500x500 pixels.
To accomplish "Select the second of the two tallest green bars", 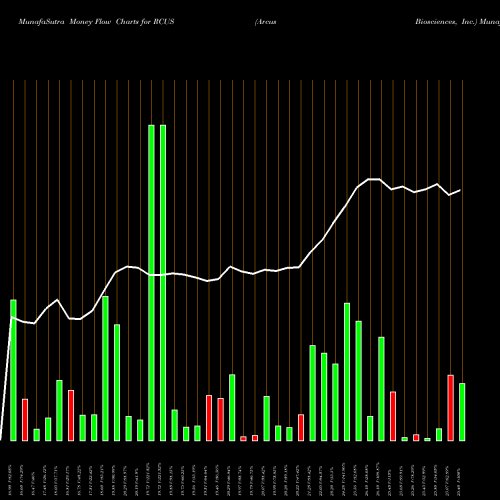I will point(163,283).
